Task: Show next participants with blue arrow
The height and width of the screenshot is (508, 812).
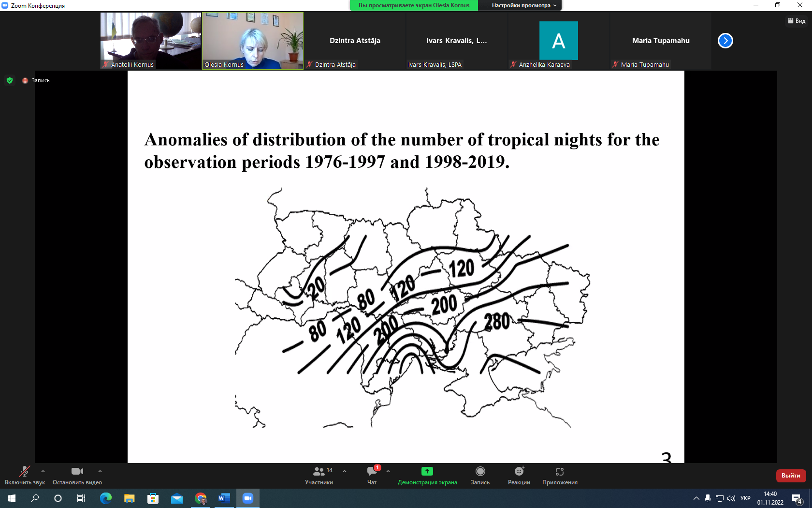Action: coord(725,41)
